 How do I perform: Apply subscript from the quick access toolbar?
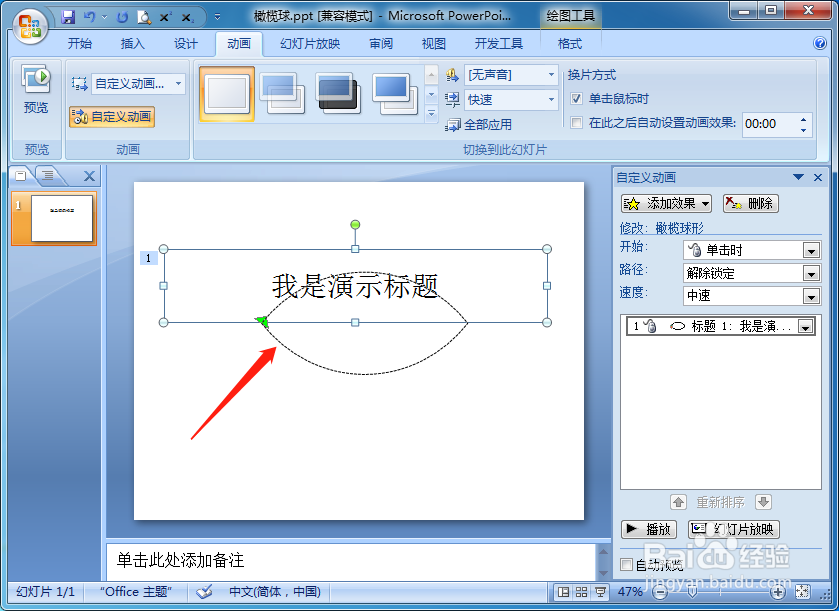tap(187, 17)
